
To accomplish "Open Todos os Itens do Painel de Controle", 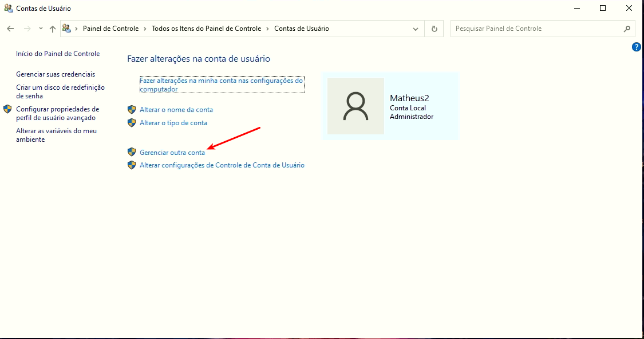I will (206, 29).
